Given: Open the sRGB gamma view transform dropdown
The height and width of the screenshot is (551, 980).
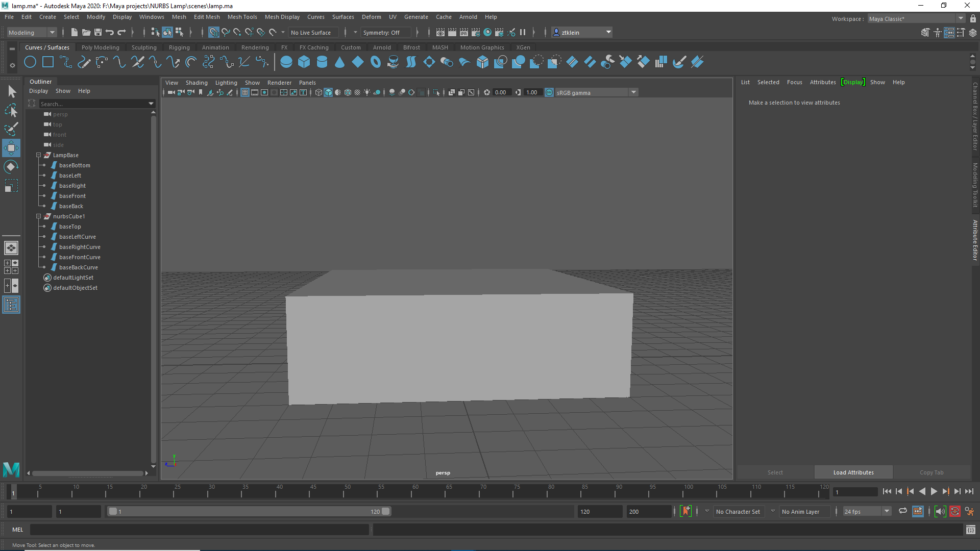Looking at the screenshot, I should pyautogui.click(x=633, y=92).
